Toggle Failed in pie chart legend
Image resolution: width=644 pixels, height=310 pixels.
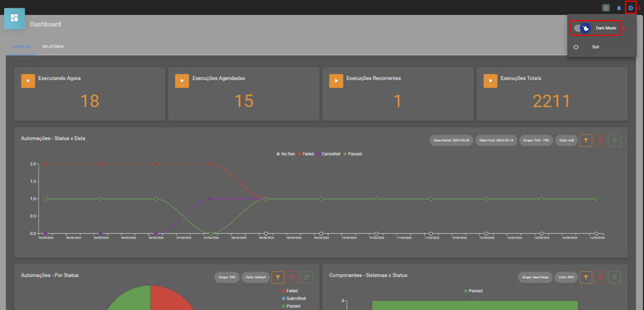pyautogui.click(x=289, y=291)
